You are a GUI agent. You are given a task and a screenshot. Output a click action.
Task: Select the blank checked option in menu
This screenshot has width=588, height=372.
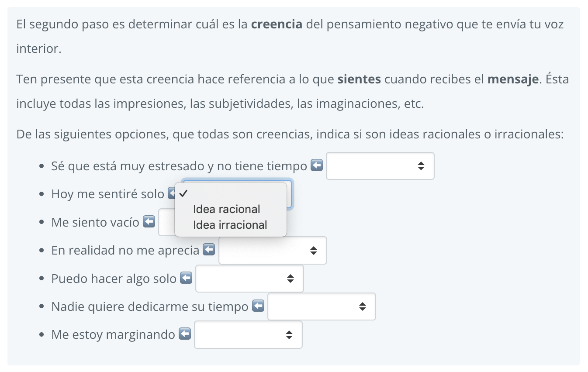click(230, 193)
